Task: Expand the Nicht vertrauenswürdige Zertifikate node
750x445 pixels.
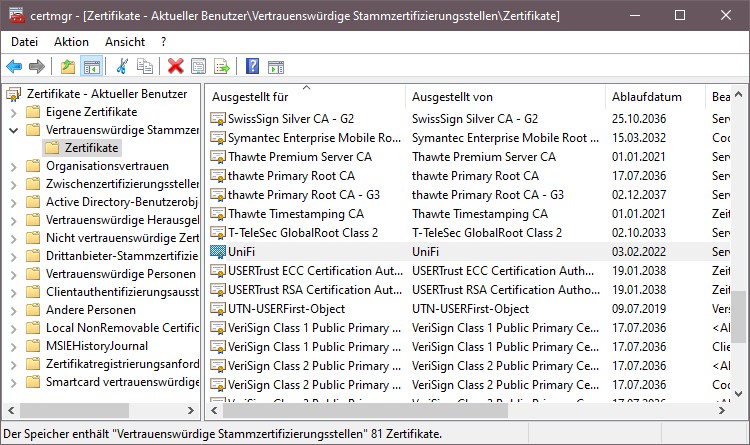Action: pyautogui.click(x=13, y=238)
